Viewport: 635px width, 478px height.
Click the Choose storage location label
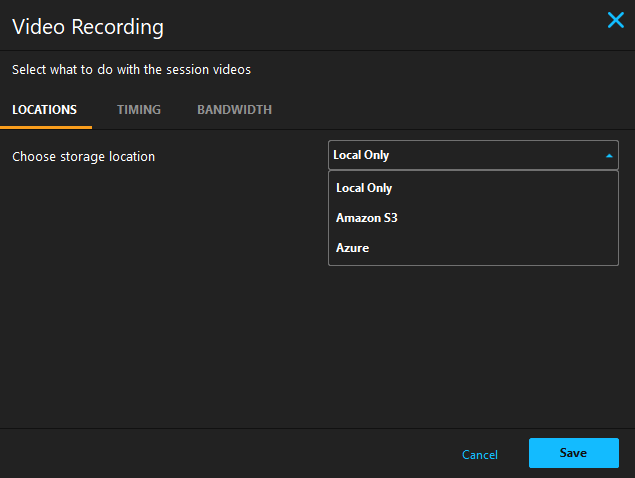pos(83,156)
